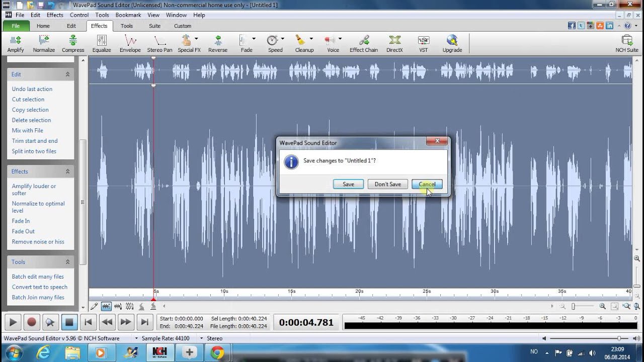This screenshot has height=362, width=644.
Task: Stop playback with the Stop button
Action: pos(69,322)
